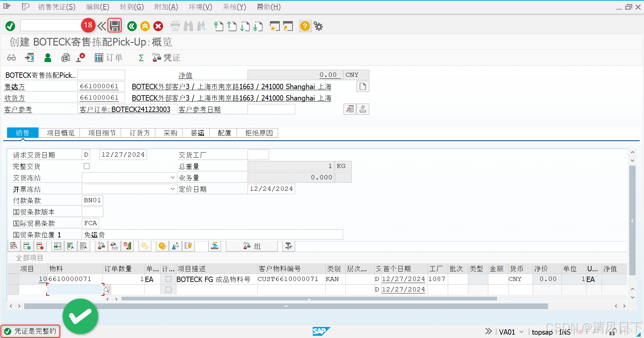Expand the VA01 status bar dropdown arrow
The width and height of the screenshot is (644, 338).
521,332
